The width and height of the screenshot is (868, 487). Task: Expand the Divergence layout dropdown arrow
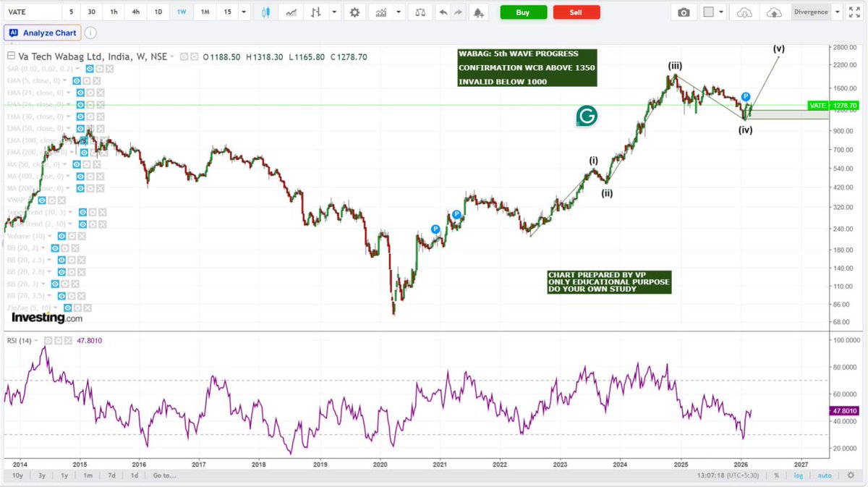tap(838, 12)
